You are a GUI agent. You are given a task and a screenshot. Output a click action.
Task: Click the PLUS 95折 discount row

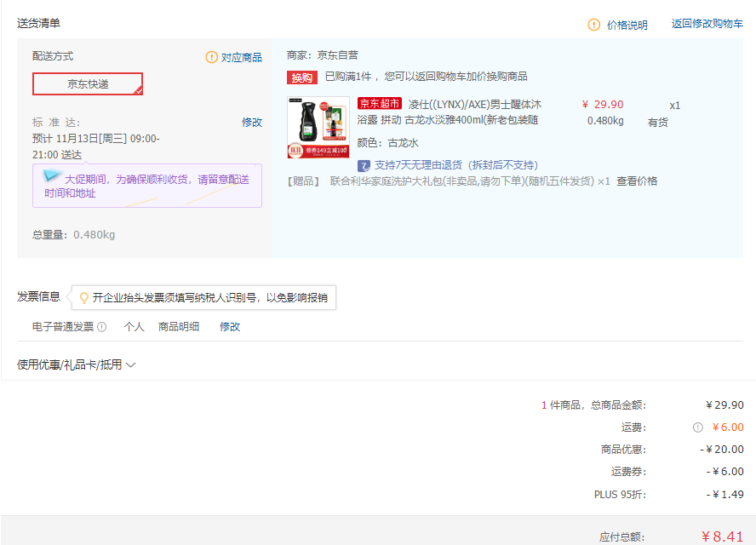[x=668, y=495]
